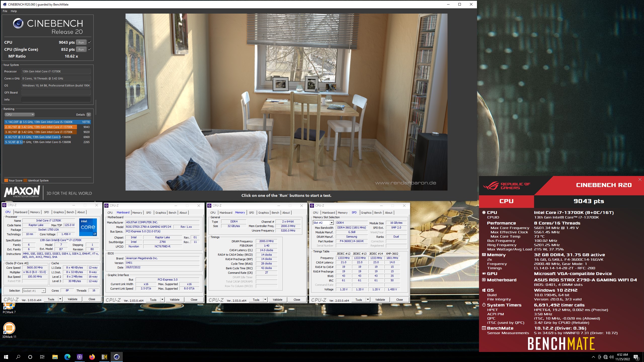
Task: Open network icon in system tray
Action: coord(605,357)
